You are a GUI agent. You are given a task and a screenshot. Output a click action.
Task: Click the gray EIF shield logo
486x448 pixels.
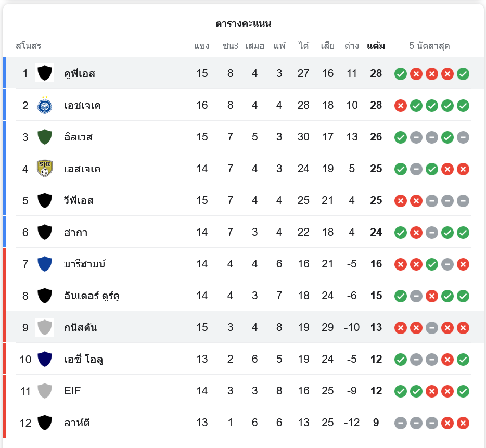[45, 391]
